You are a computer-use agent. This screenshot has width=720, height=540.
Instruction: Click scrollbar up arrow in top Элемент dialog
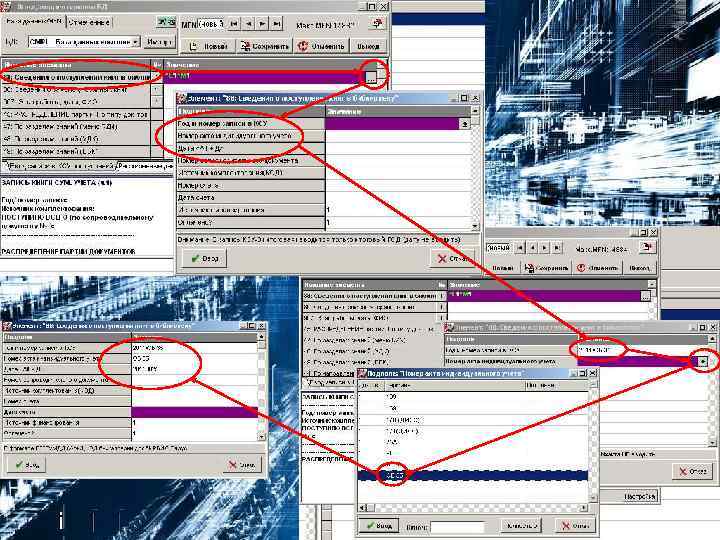(475, 111)
